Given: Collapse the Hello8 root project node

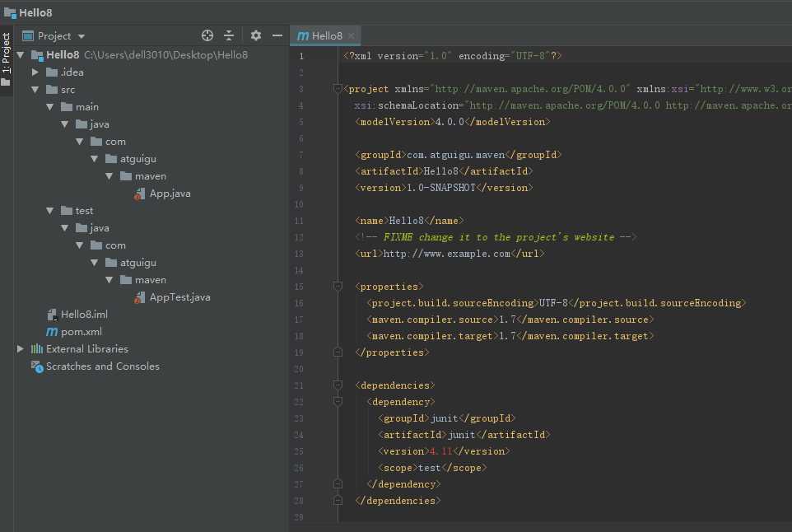Looking at the screenshot, I should [21, 54].
